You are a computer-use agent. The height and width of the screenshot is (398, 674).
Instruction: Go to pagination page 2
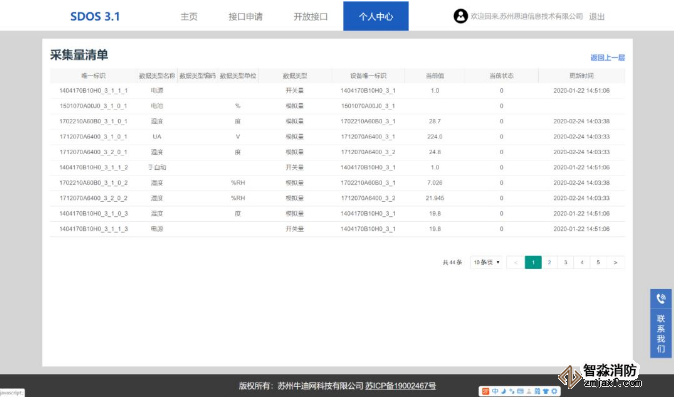pos(549,262)
